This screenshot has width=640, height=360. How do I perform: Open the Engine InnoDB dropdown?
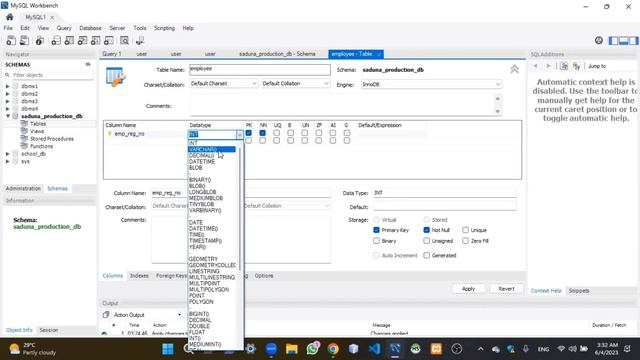tap(431, 84)
